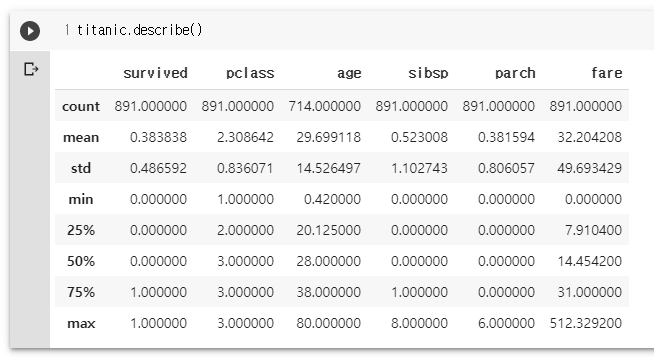This screenshot has height=363, width=654.
Task: Run the titanic.describe() cell
Action: click(x=30, y=31)
